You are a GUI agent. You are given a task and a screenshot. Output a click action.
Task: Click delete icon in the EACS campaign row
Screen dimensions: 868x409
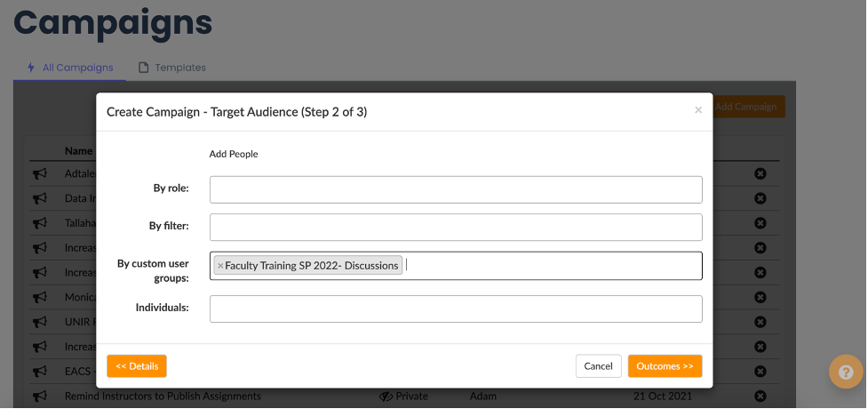[760, 371]
